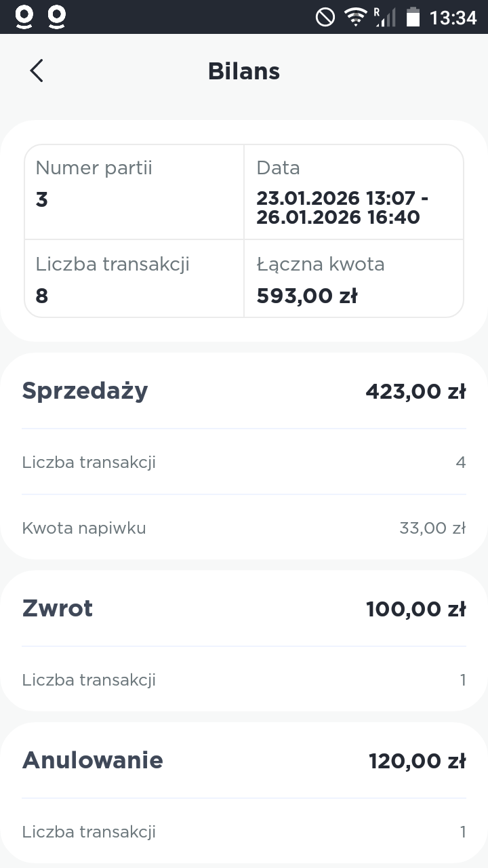Tap the Anulowanie amount 120,00 zł

417,761
